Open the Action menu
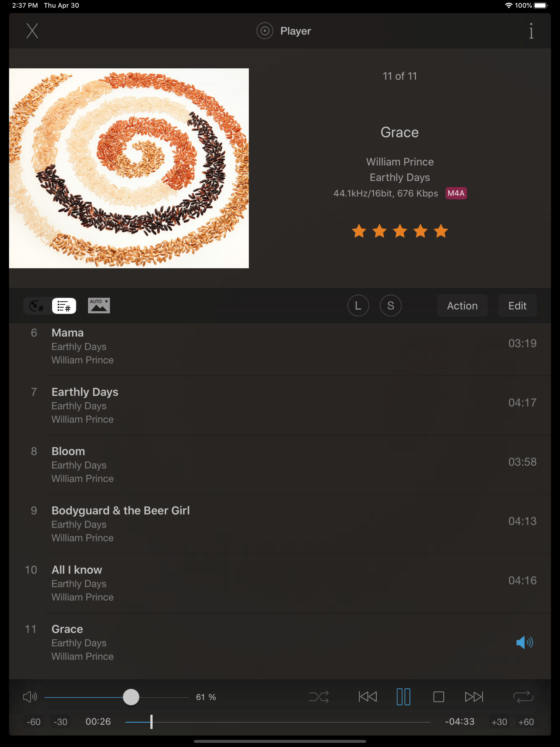The image size is (560, 747). pos(462,306)
